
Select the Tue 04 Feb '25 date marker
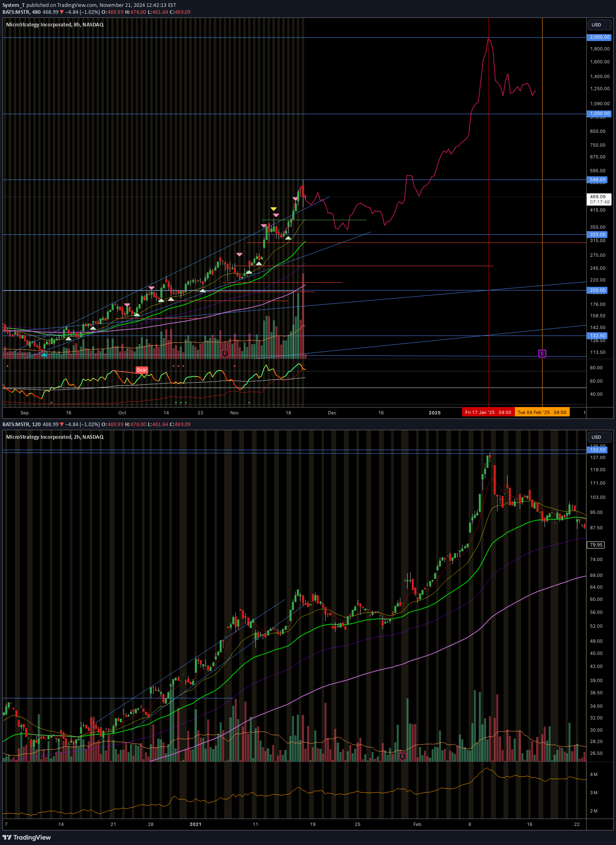pos(542,412)
